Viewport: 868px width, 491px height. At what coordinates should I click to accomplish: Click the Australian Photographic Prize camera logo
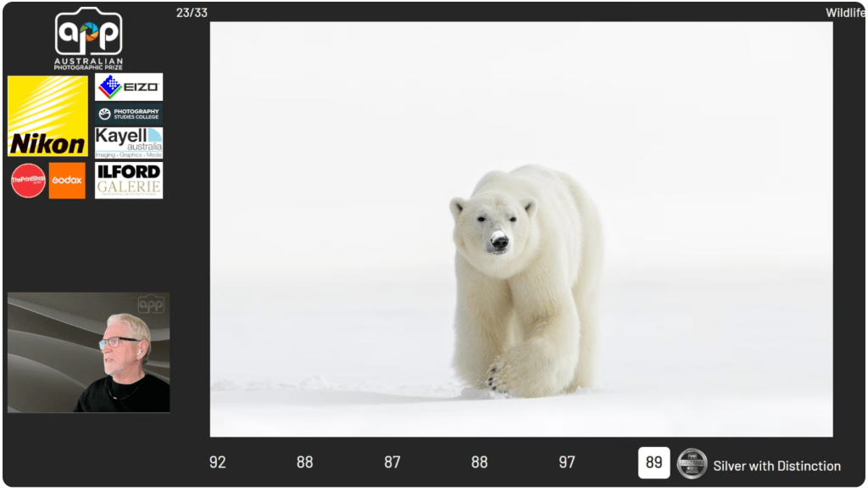point(88,37)
